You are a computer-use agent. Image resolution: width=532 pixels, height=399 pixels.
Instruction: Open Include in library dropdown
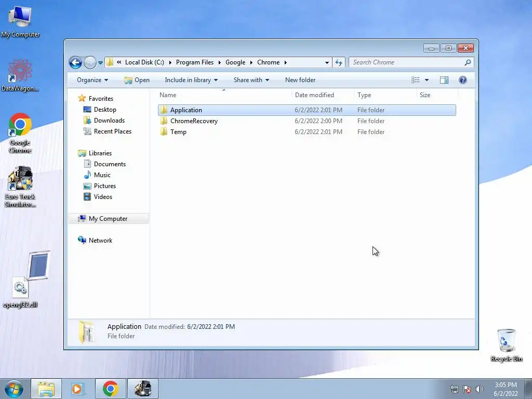pyautogui.click(x=191, y=80)
